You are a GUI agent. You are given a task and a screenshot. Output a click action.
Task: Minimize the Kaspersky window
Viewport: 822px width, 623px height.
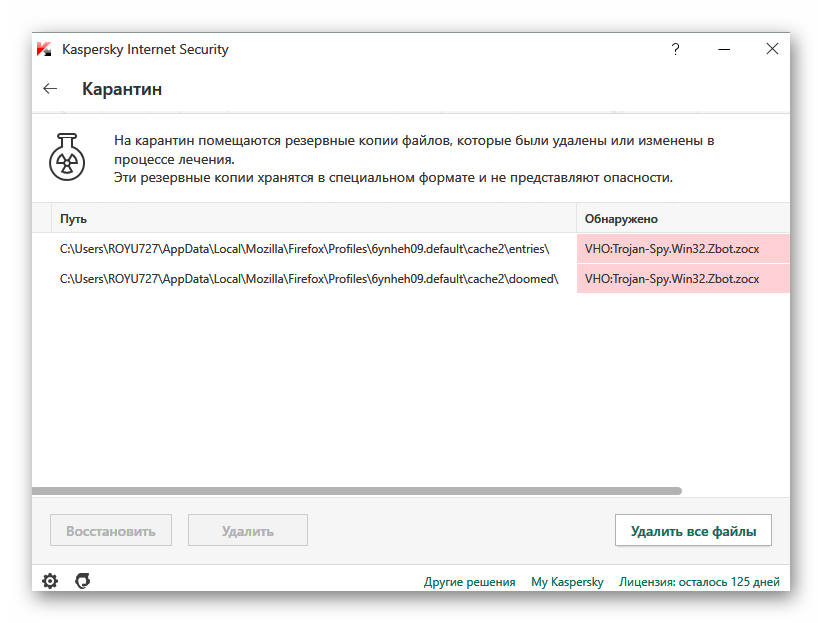724,49
